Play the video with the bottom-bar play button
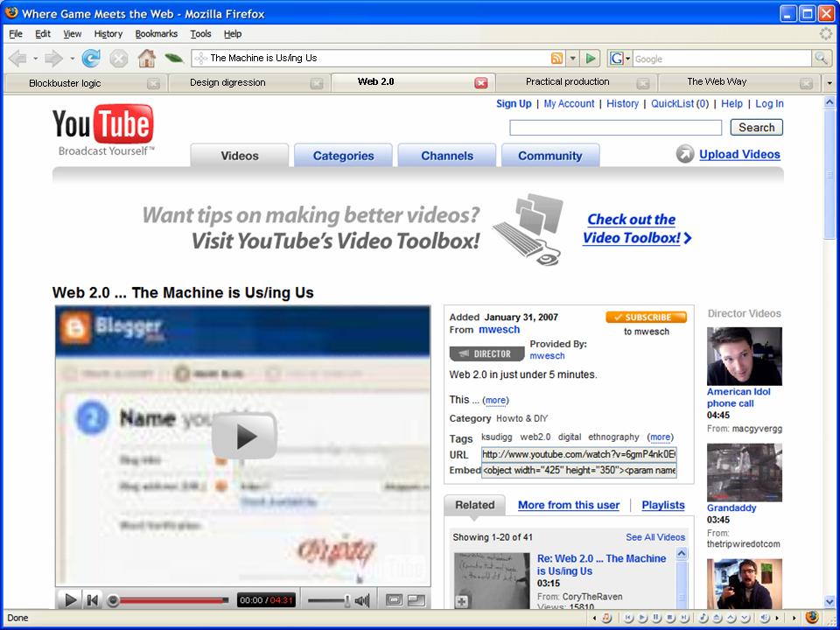 click(70, 600)
